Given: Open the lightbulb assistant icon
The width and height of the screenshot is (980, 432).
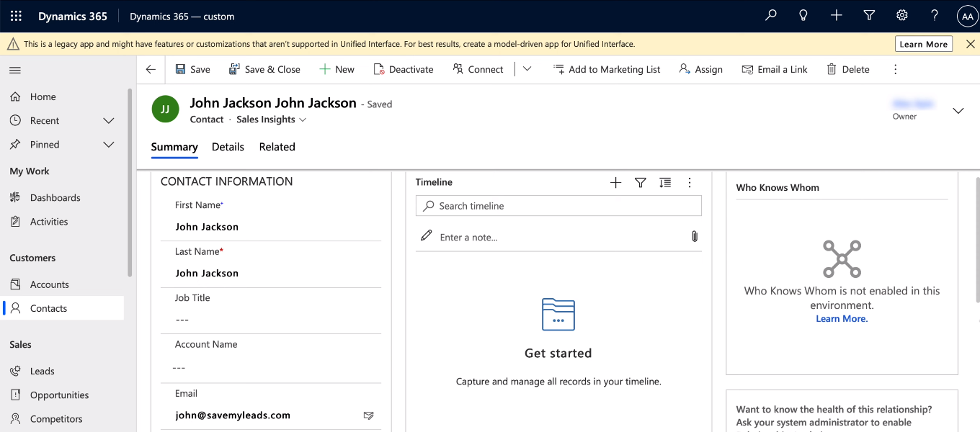Looking at the screenshot, I should click(x=803, y=15).
